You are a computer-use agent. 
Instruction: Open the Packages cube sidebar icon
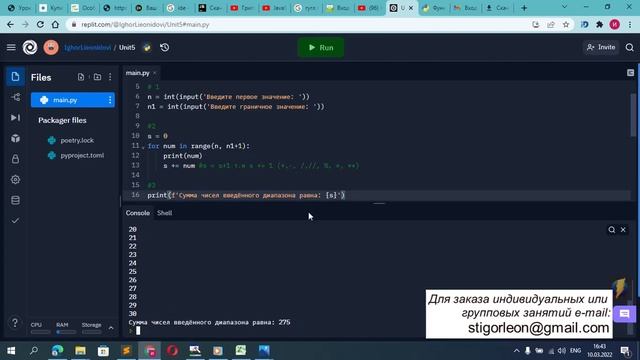(x=16, y=138)
